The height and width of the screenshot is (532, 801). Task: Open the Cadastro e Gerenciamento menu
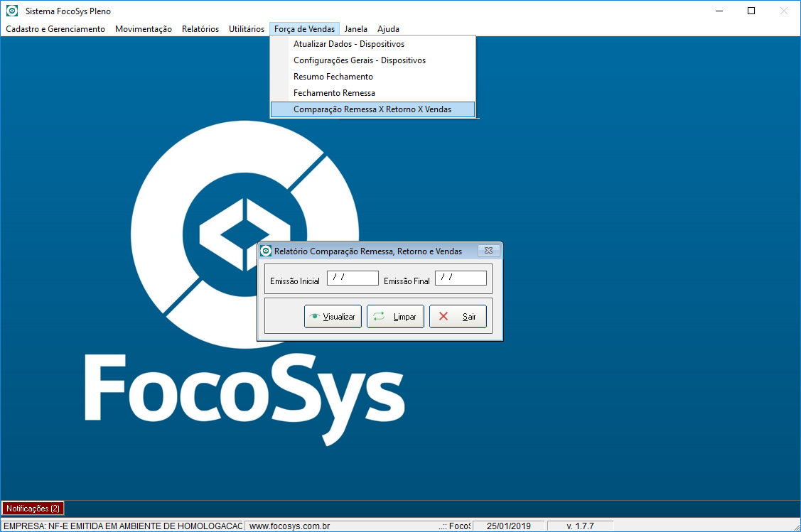click(55, 29)
